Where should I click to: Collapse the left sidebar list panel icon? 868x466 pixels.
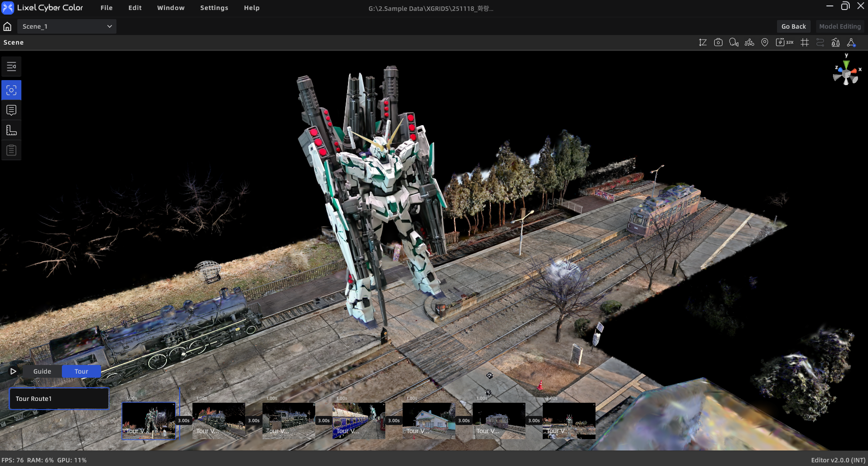(x=11, y=67)
